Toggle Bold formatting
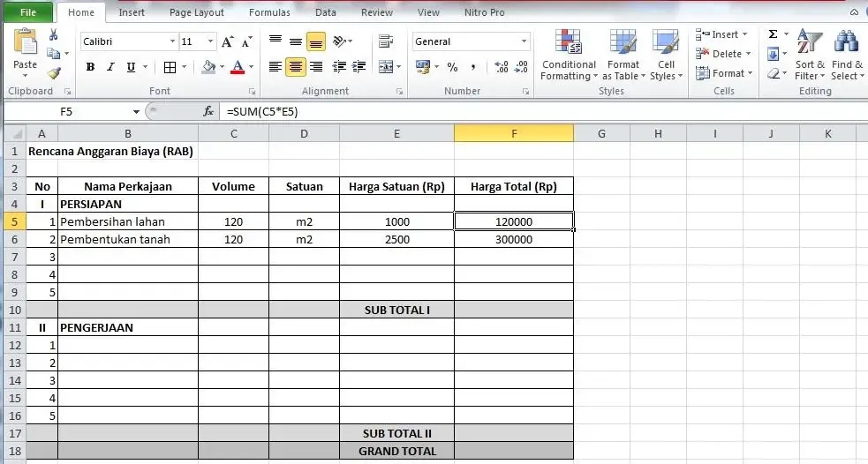868x464 pixels. [x=90, y=67]
